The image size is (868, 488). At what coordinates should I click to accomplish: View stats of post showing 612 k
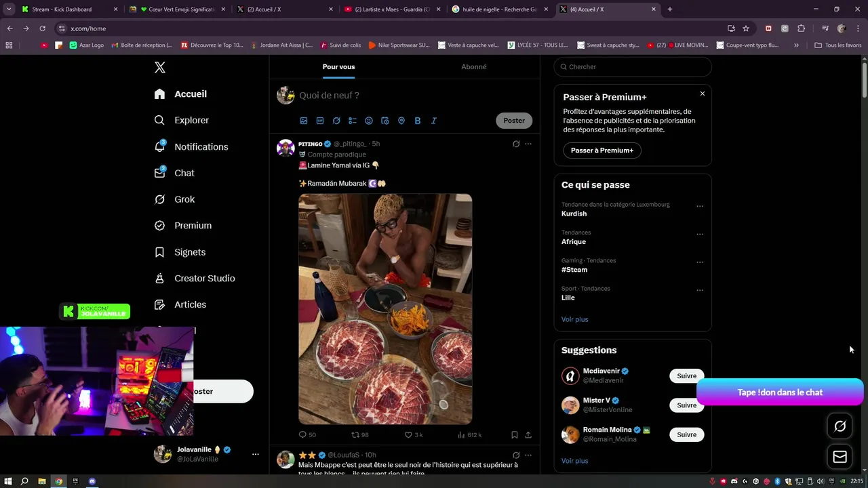(x=470, y=435)
